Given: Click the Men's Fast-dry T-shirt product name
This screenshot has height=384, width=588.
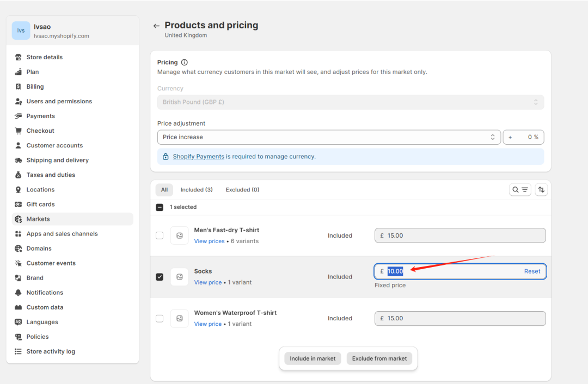Looking at the screenshot, I should click(x=226, y=230).
